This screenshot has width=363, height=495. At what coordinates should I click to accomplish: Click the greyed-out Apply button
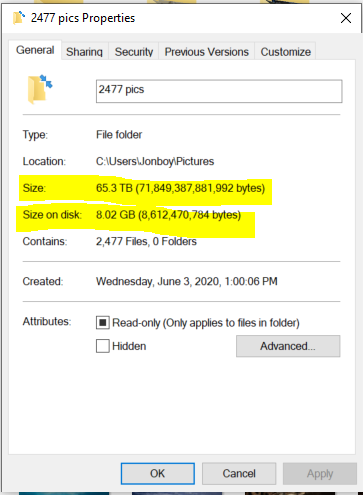(x=320, y=473)
